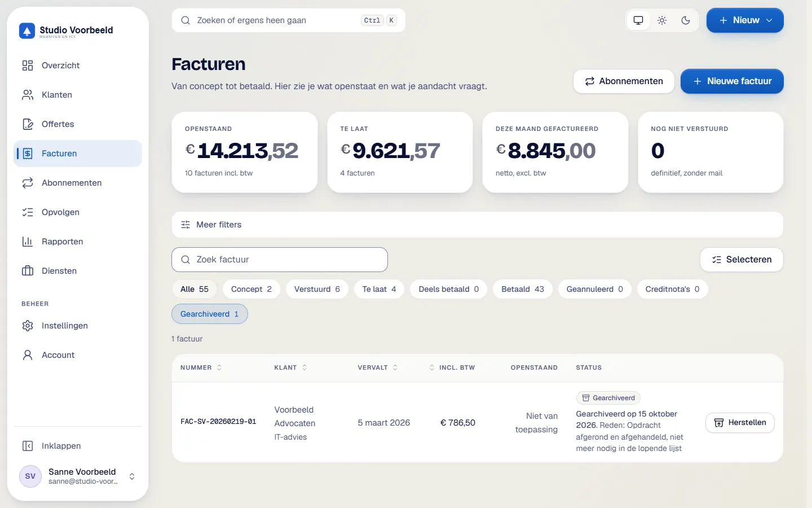The width and height of the screenshot is (812, 508).
Task: Open Opvolgen checklist icon in sidebar
Action: 28,212
